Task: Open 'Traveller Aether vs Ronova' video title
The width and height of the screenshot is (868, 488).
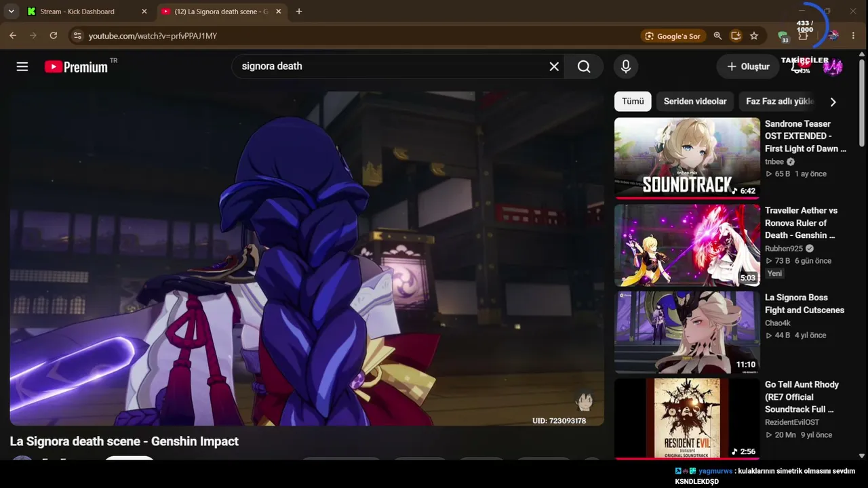Action: [802, 223]
